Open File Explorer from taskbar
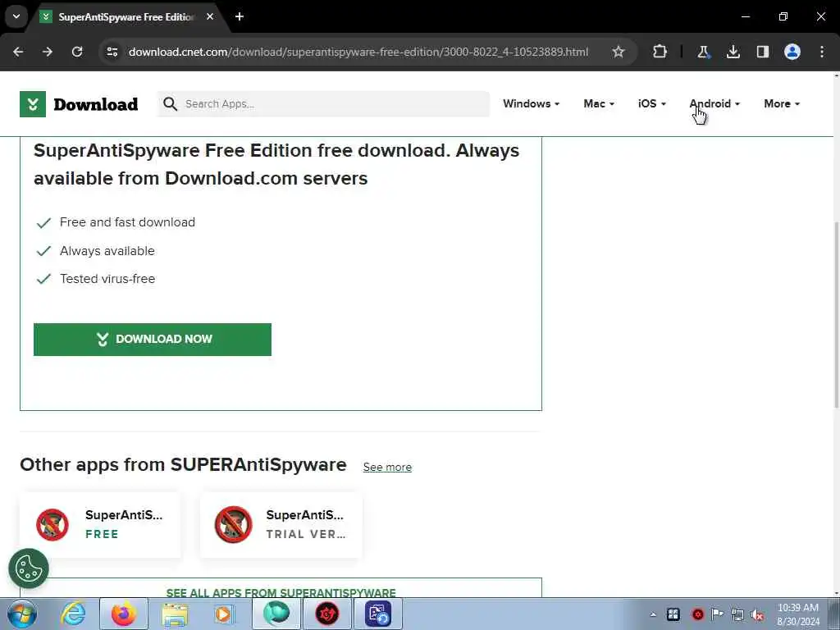The width and height of the screenshot is (840, 630). point(176,614)
